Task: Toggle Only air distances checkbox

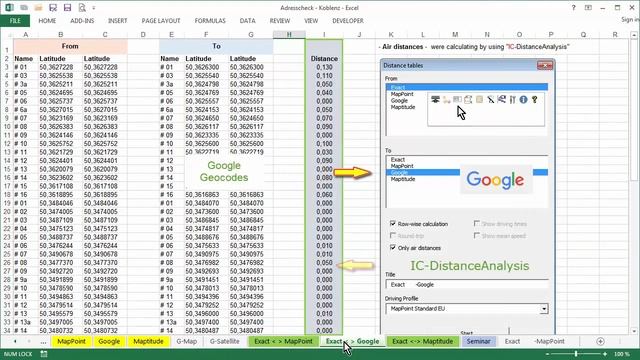Action: point(393,247)
